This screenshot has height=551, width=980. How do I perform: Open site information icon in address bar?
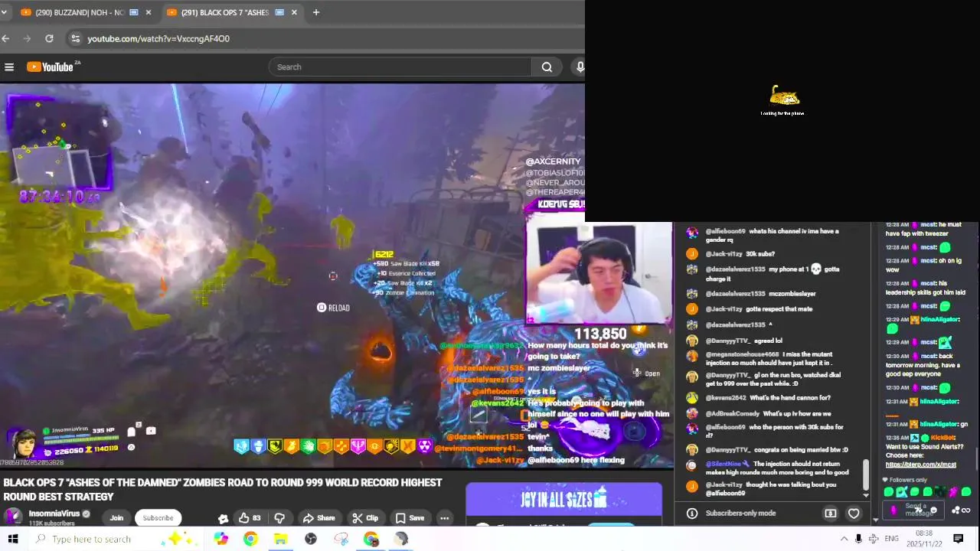pyautogui.click(x=75, y=38)
